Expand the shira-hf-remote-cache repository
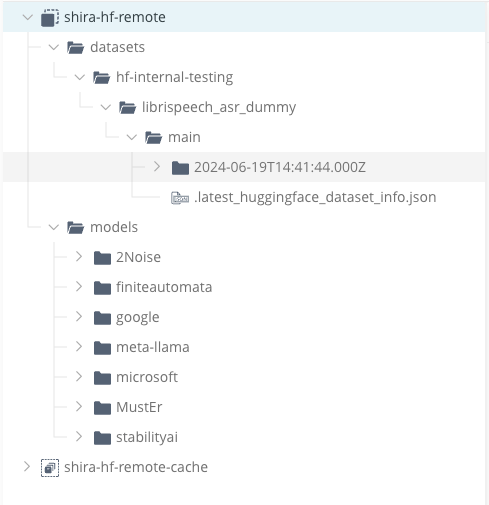This screenshot has width=489, height=505. click(x=27, y=467)
